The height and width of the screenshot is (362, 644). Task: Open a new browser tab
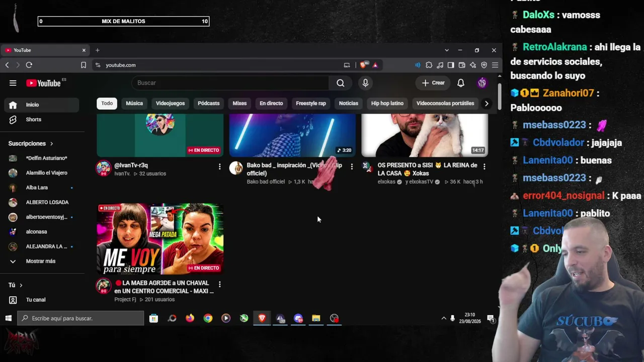tap(98, 50)
